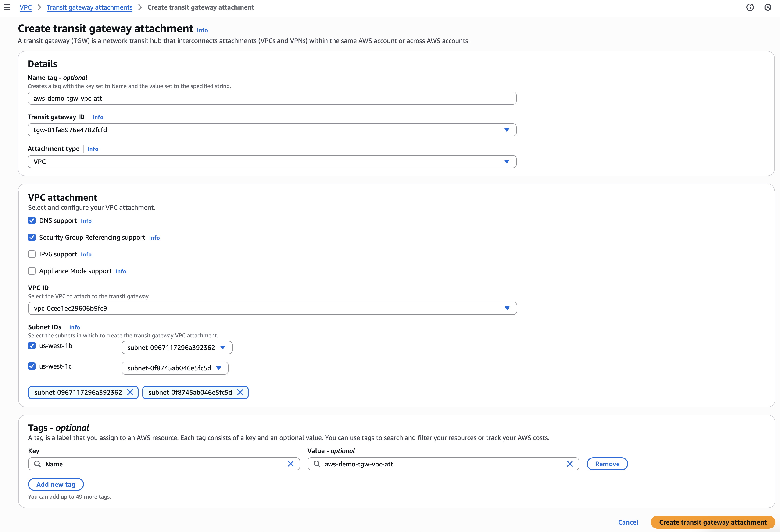Open Info link beside page title
Viewport: 780px width, 532px height.
tap(202, 30)
